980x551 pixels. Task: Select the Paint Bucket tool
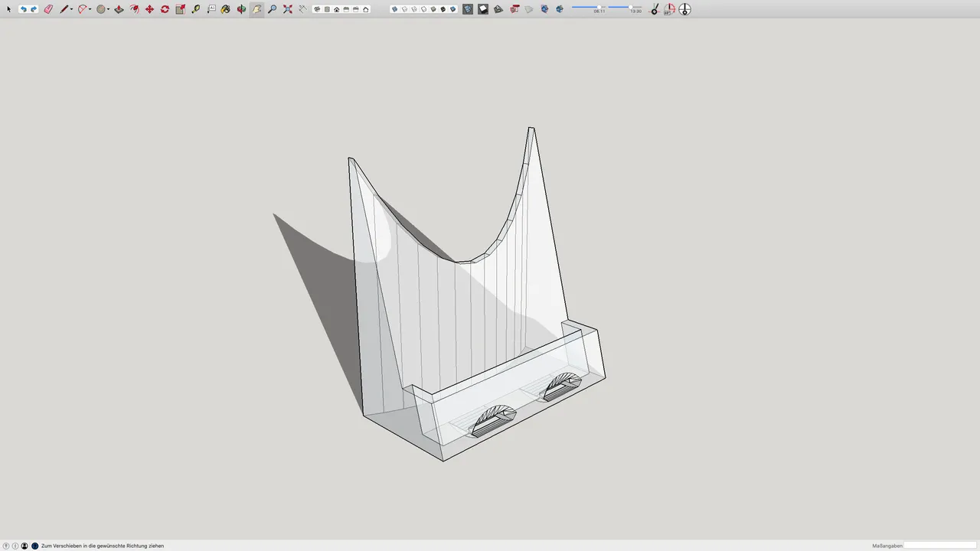click(x=225, y=9)
